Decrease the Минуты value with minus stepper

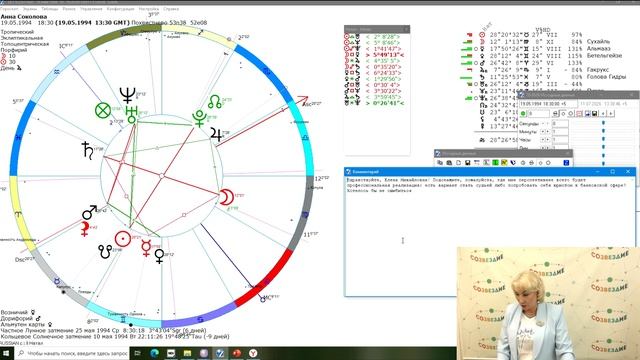(x=542, y=132)
